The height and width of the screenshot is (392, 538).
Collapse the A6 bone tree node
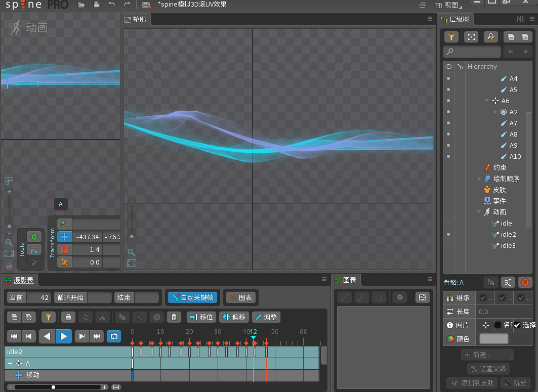pos(487,101)
